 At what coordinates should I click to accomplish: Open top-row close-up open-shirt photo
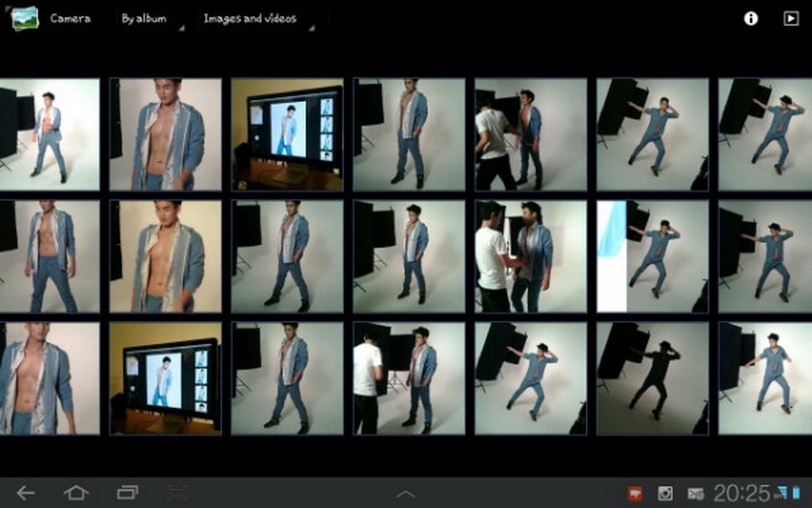pyautogui.click(x=165, y=134)
